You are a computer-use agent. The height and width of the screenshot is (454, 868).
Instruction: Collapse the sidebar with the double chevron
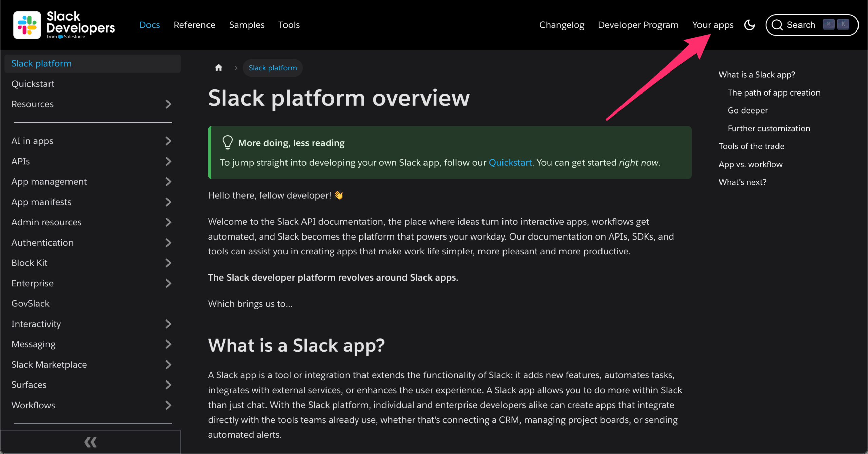91,442
